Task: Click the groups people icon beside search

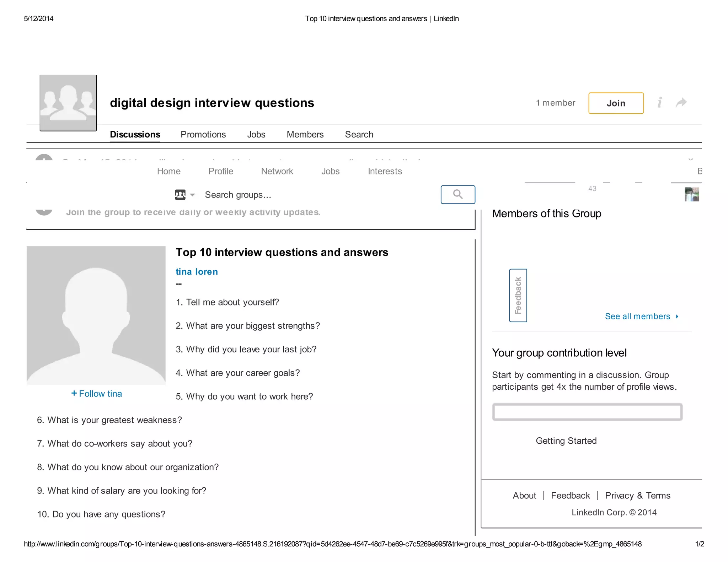Action: pyautogui.click(x=180, y=195)
